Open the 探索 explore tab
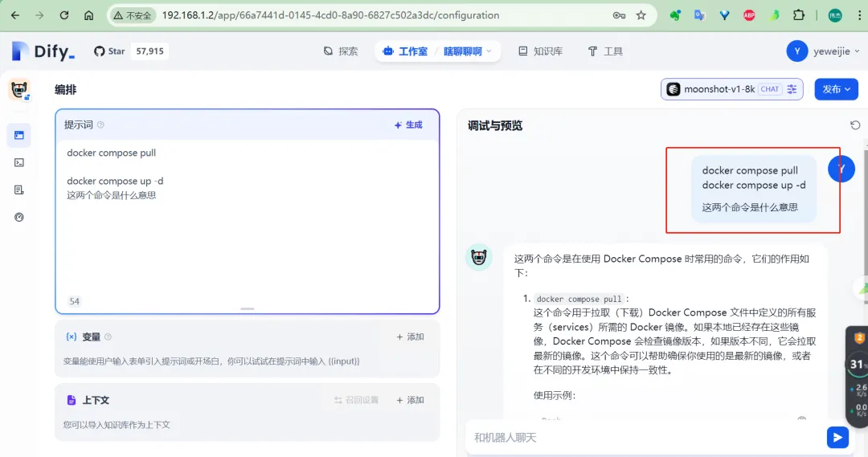Viewport: 868px width, 457px height. [x=341, y=51]
